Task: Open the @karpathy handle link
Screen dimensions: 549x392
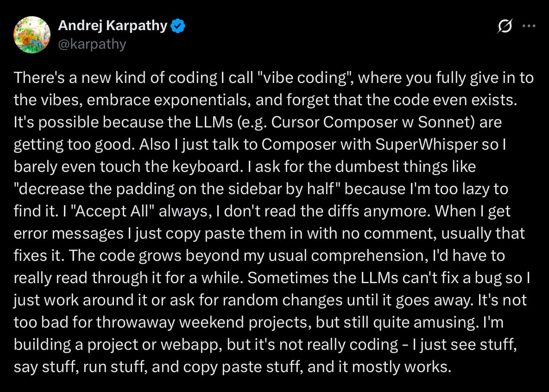Action: tap(92, 44)
